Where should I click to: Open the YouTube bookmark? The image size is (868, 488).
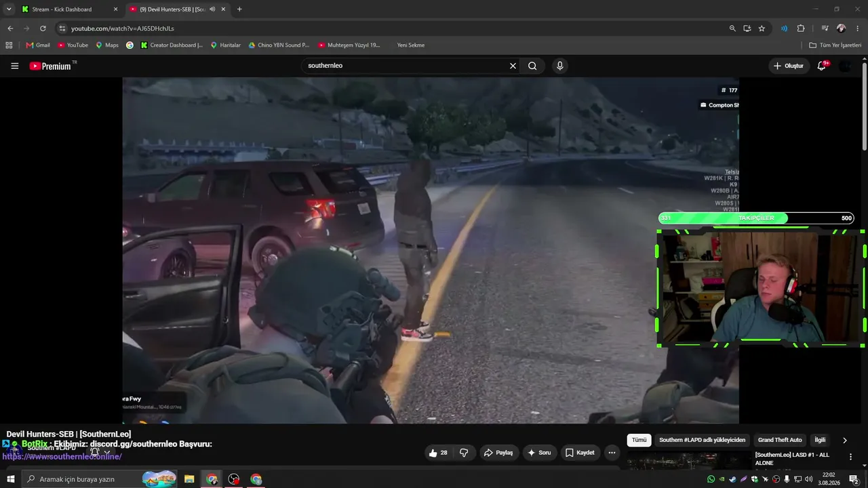click(x=73, y=45)
